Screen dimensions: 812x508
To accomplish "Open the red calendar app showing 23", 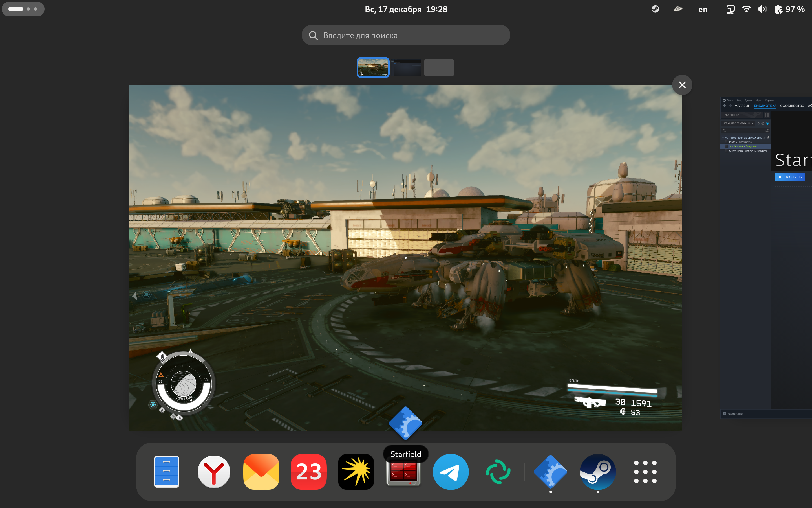I will click(309, 472).
